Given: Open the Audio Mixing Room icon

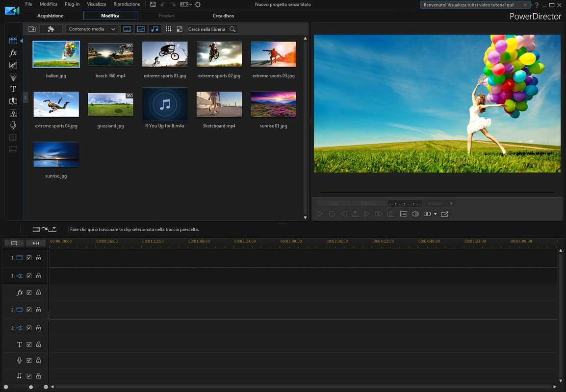Looking at the screenshot, I should tap(13, 113).
